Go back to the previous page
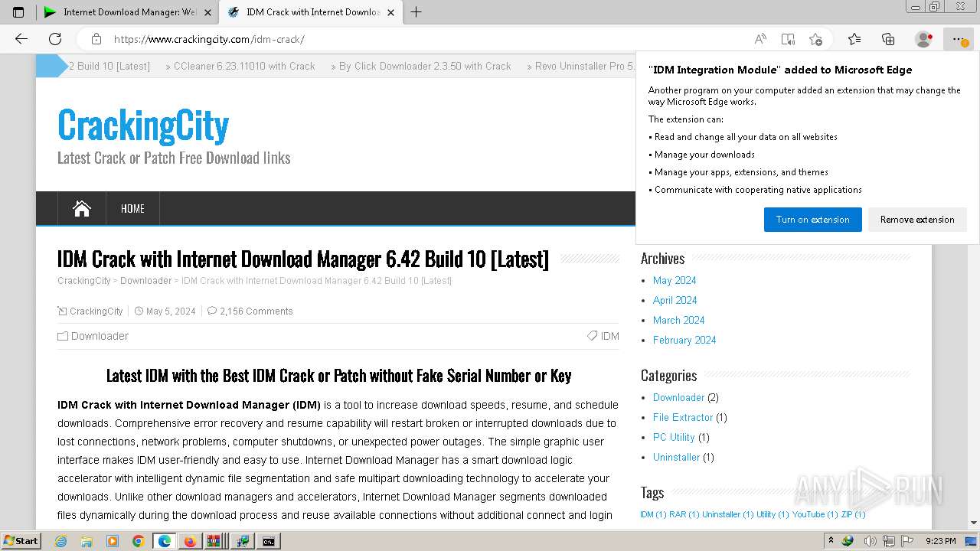Screen dimensions: 980x551 coord(21,39)
